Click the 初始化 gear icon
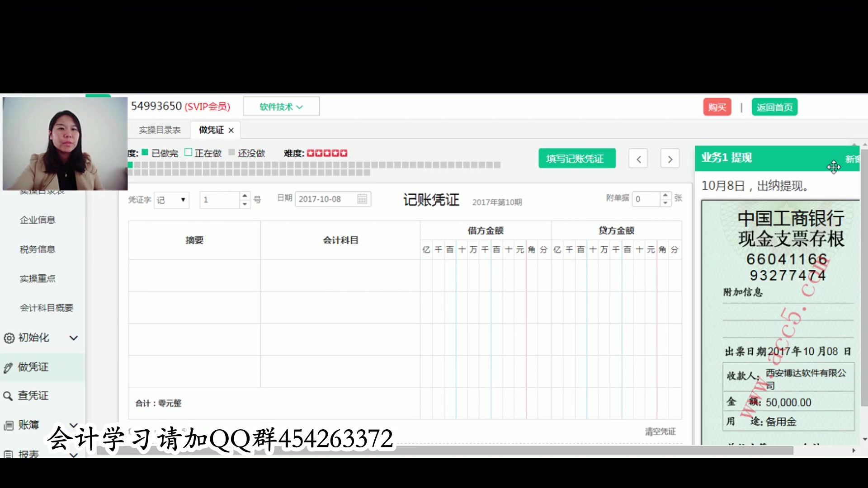The image size is (868, 488). tap(8, 338)
